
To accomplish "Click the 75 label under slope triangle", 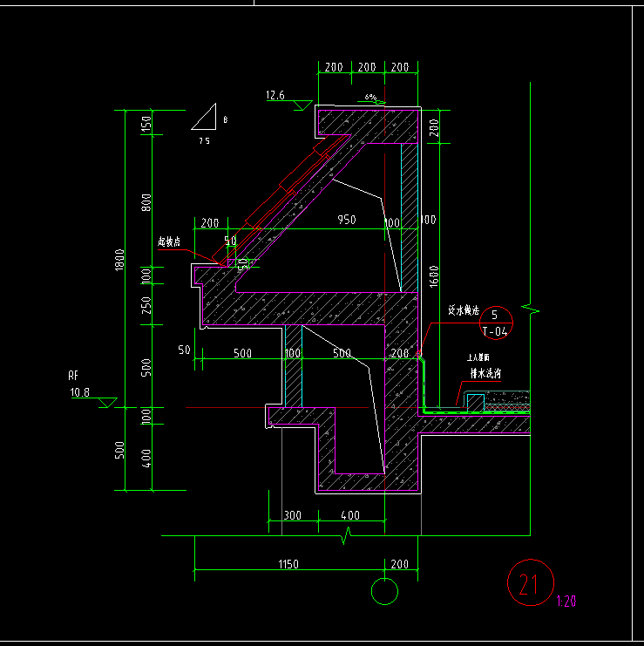I will click(x=205, y=141).
